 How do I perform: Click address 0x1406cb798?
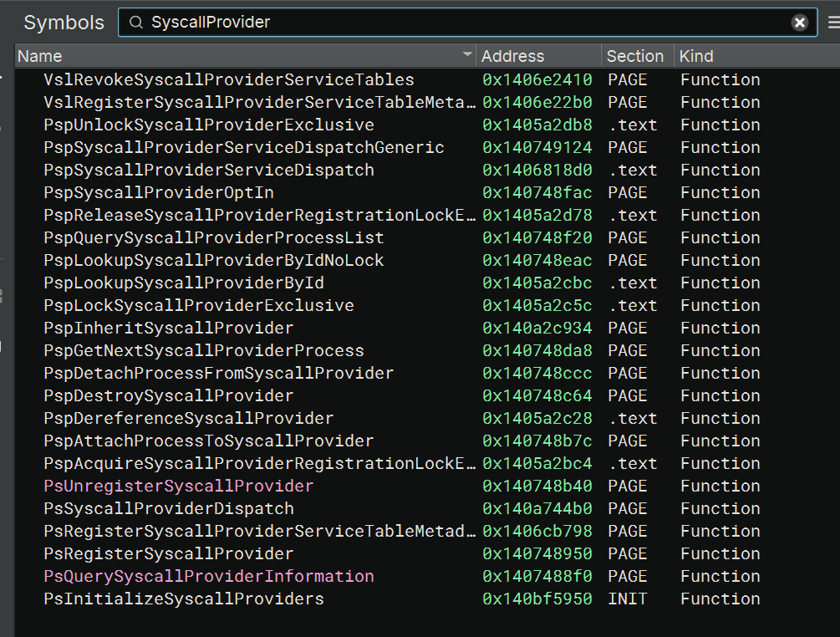[537, 531]
